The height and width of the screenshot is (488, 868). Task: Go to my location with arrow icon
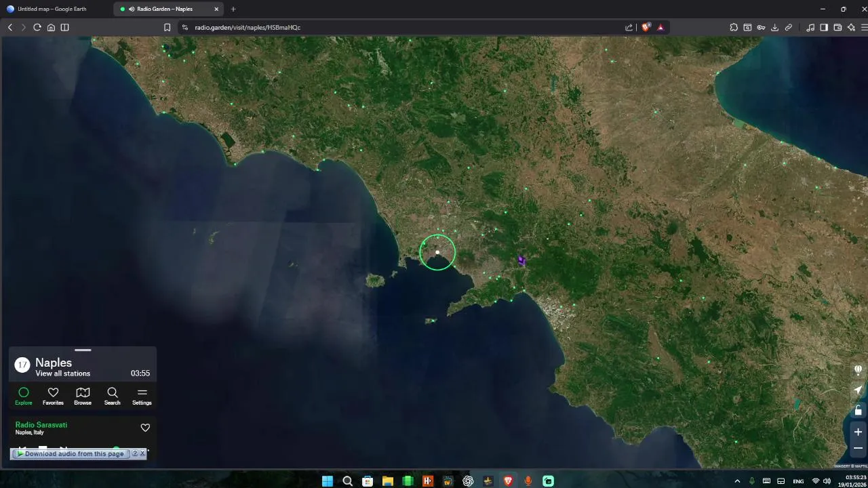pos(858,390)
